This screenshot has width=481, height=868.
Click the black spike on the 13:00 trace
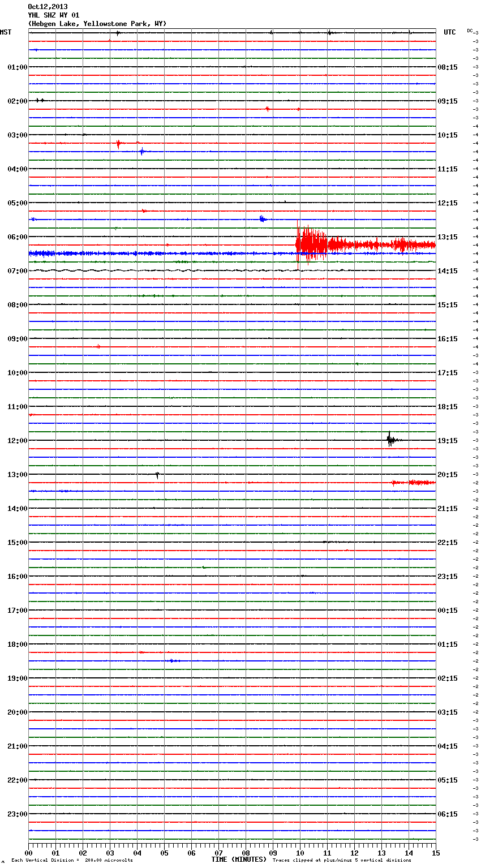pyautogui.click(x=157, y=475)
